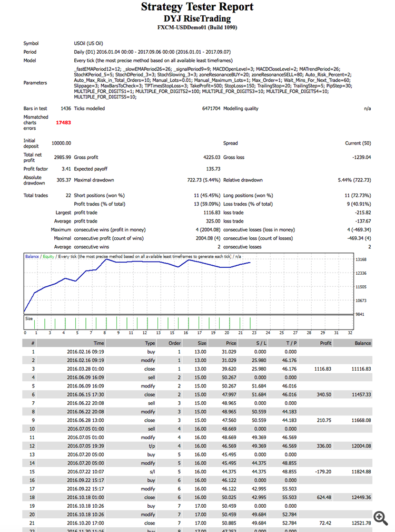Click loss trades value '9 (40.91%)'

[359, 204]
